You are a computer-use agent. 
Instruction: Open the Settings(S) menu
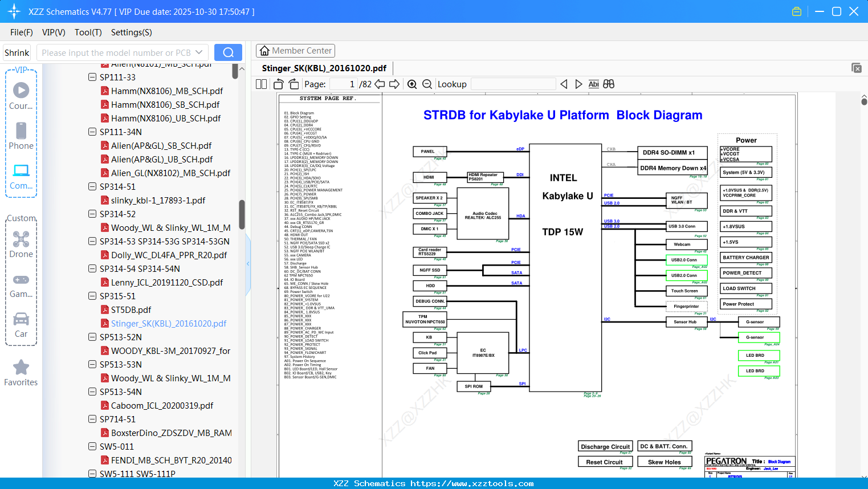pos(131,32)
